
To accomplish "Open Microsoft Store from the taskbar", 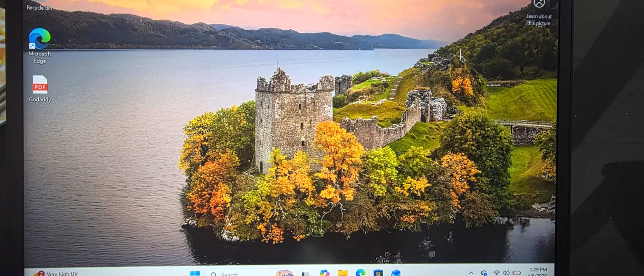I will click(x=378, y=274).
